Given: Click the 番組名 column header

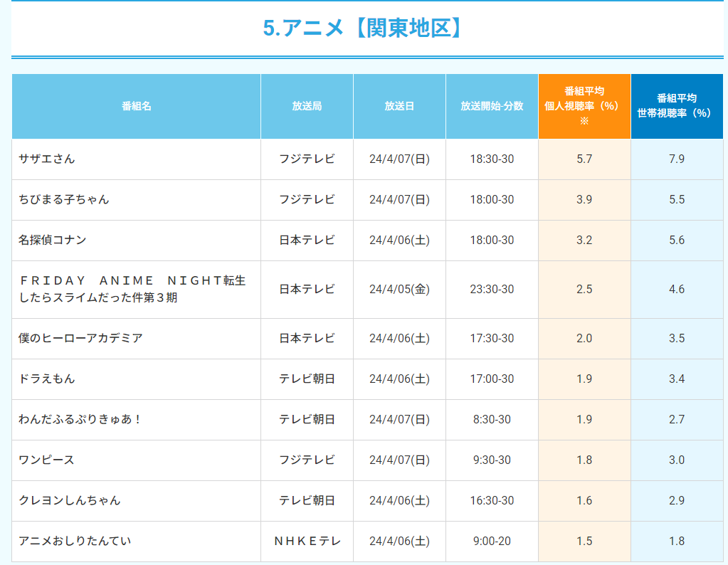Looking at the screenshot, I should tap(136, 106).
